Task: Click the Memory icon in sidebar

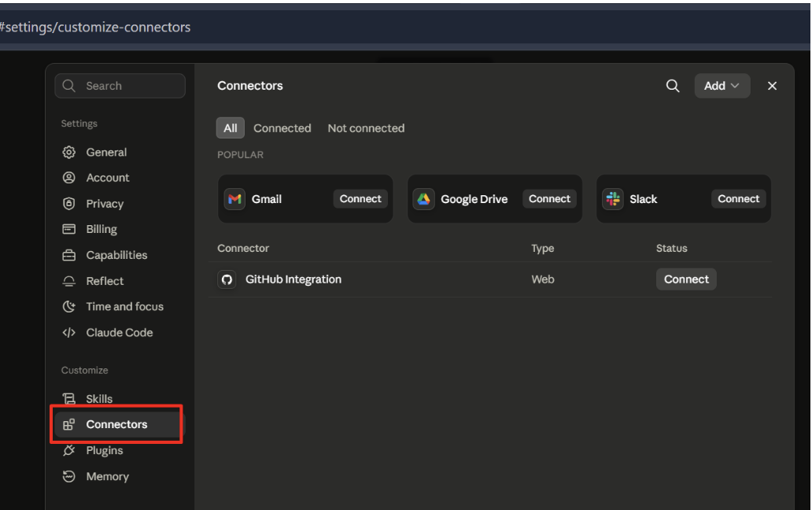Action: pyautogui.click(x=69, y=476)
